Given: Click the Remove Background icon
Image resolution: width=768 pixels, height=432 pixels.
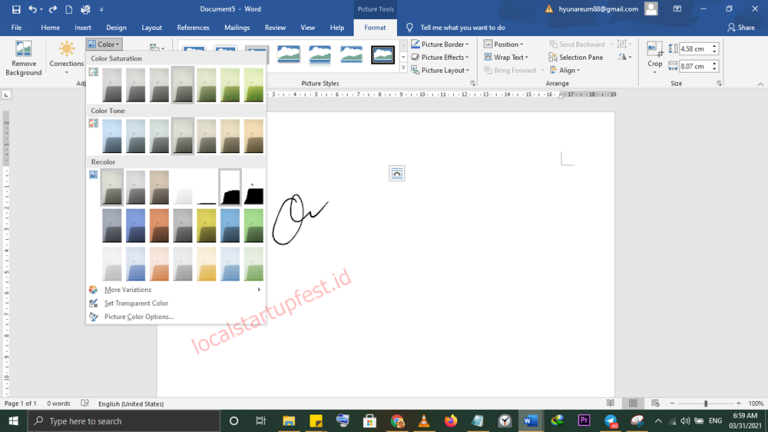Looking at the screenshot, I should pyautogui.click(x=23, y=49).
